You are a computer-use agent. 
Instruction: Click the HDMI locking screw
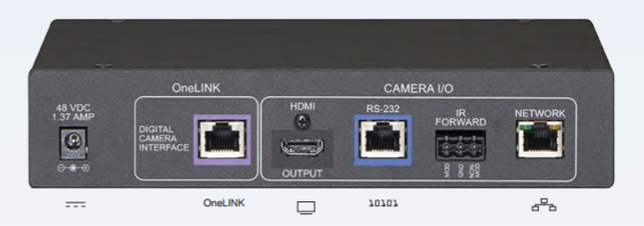(x=302, y=122)
